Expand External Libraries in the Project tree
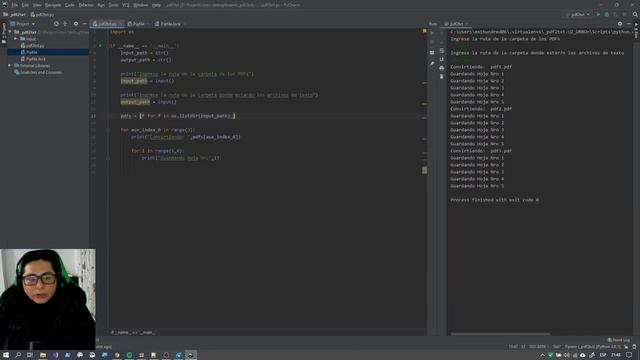 tap(9, 65)
